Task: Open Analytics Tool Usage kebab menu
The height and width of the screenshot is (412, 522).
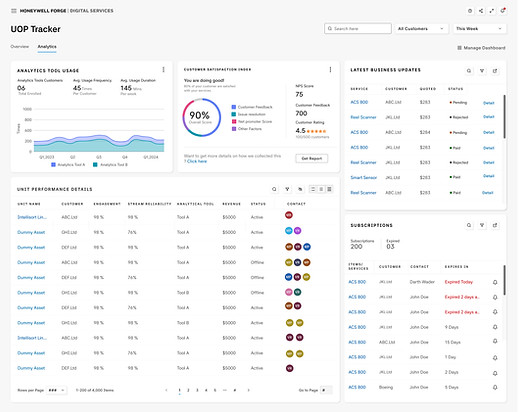Action: [x=163, y=69]
